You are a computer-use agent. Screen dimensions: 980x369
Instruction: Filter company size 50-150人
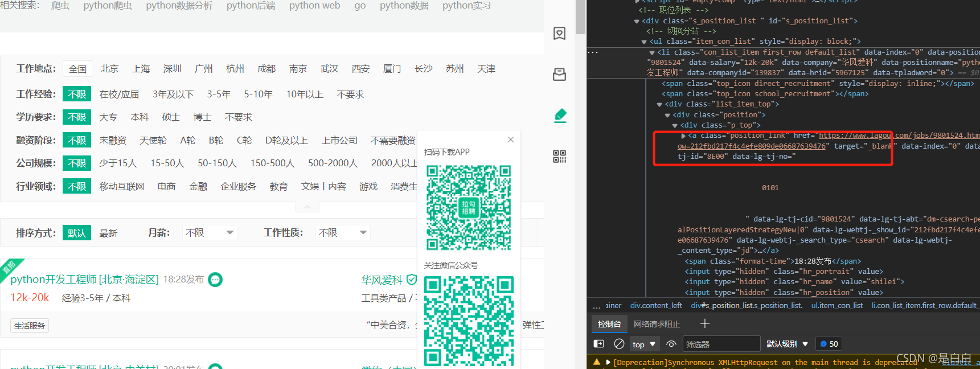click(217, 163)
